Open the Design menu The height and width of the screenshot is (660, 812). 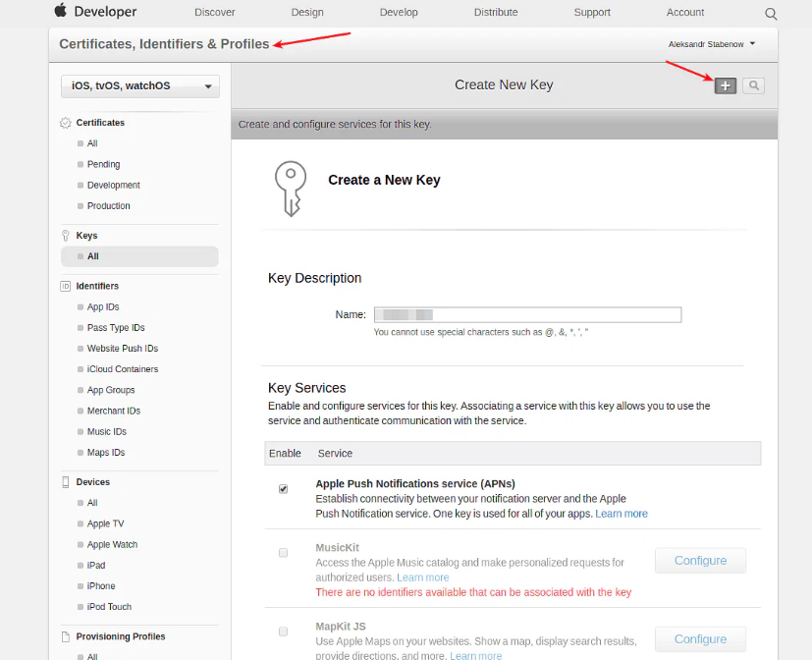307,13
